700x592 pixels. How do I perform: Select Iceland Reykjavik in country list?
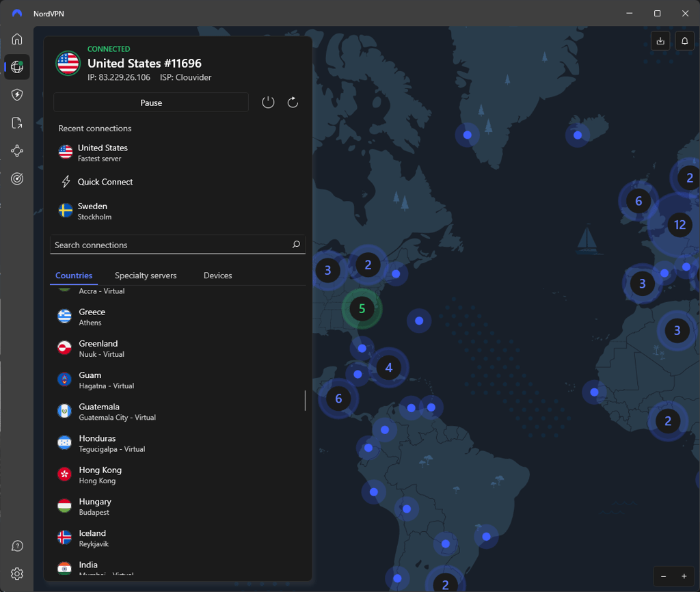(x=178, y=538)
